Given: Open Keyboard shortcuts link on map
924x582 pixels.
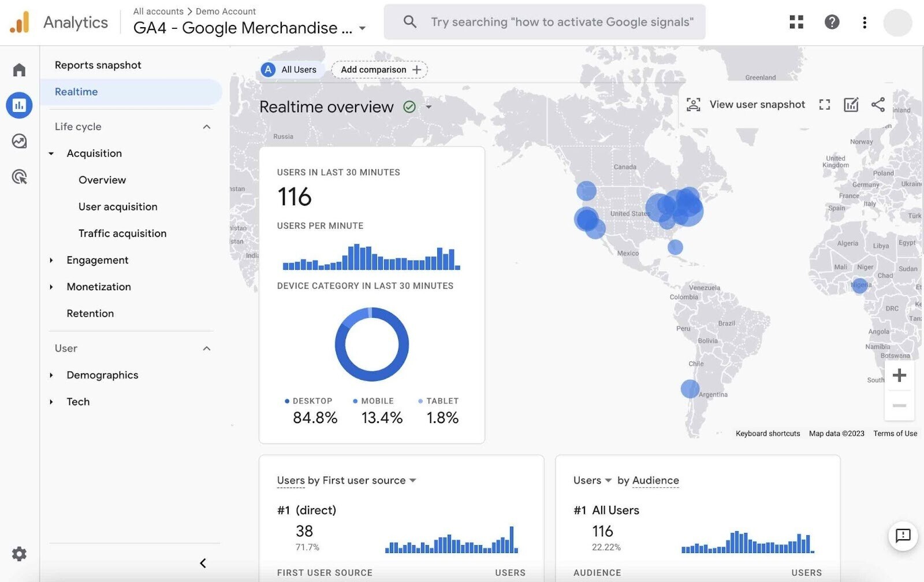Looking at the screenshot, I should 767,433.
